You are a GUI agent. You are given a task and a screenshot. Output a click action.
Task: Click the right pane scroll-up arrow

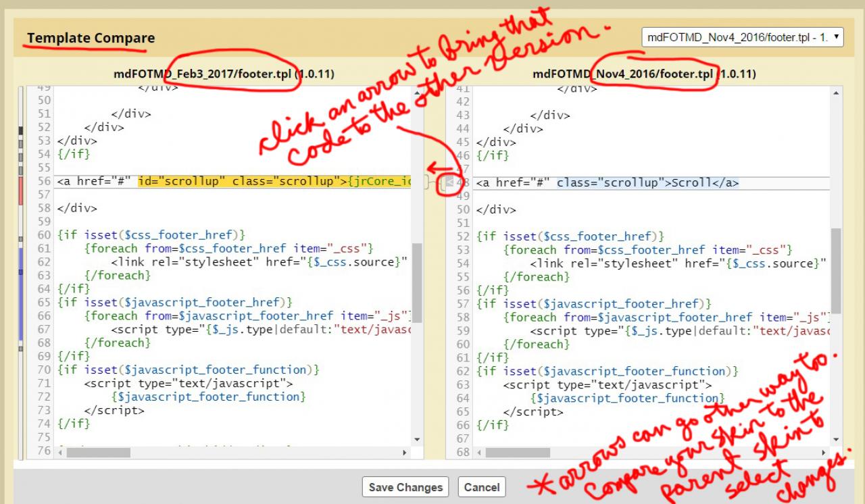tap(837, 93)
